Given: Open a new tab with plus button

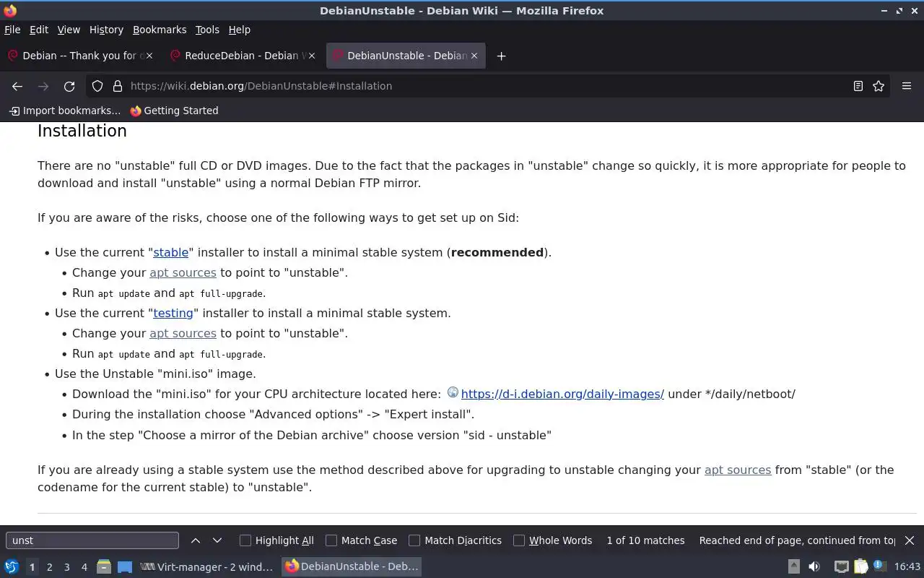Looking at the screenshot, I should click(x=501, y=56).
